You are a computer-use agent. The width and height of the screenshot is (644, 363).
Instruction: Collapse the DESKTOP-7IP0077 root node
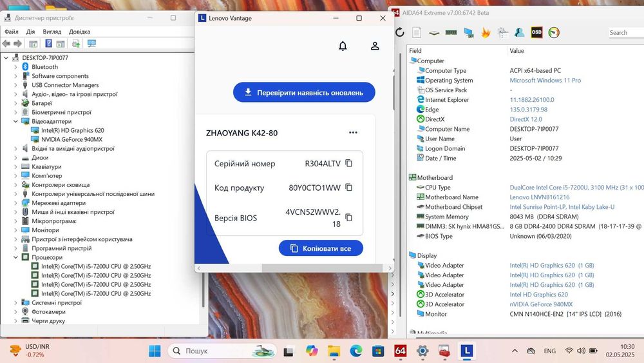tap(6, 58)
